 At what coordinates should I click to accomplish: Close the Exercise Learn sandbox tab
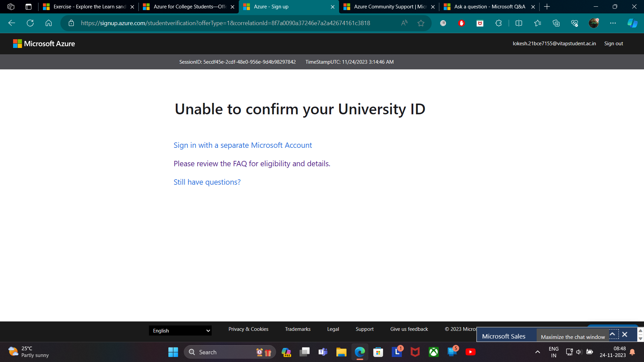[x=132, y=7]
